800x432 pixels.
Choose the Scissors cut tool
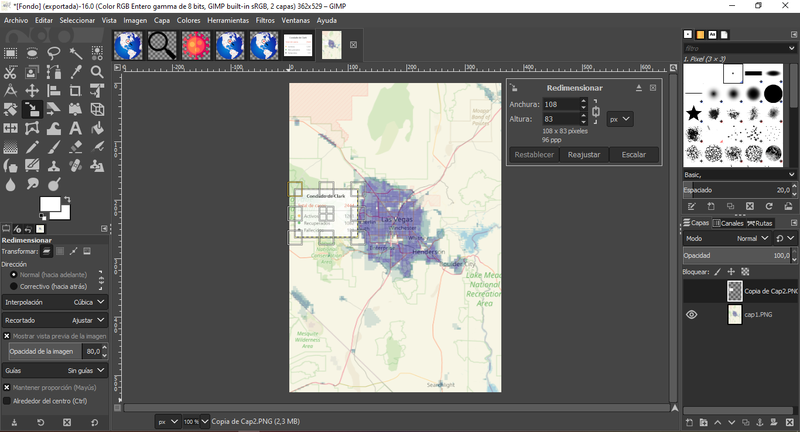coord(10,72)
